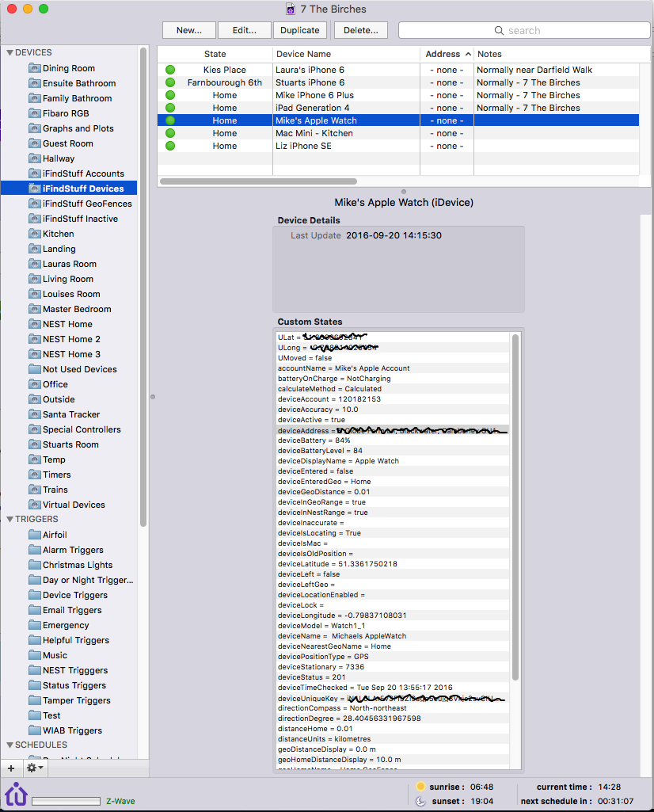This screenshot has height=812, width=654.
Task: Click the Christmas Lights folder icon
Action: click(35, 565)
